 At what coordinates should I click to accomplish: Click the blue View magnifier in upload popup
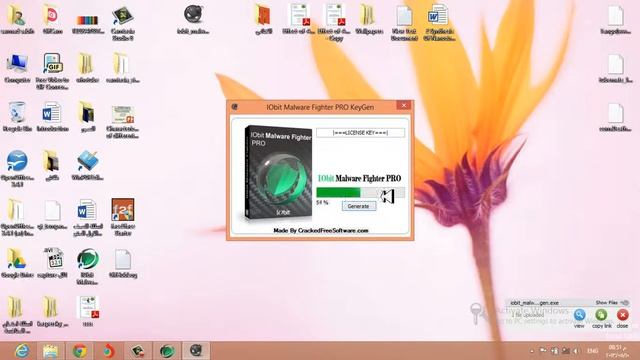[x=579, y=315]
